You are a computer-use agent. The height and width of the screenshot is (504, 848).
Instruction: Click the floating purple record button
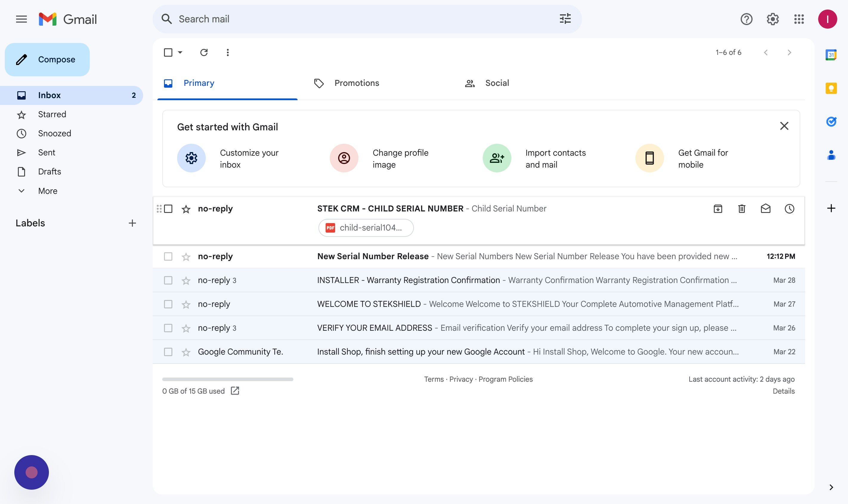tap(32, 472)
